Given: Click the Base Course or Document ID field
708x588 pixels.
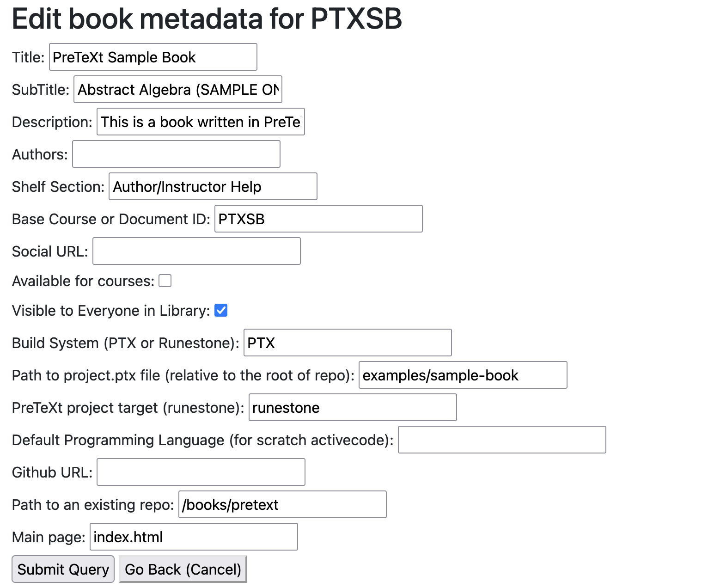Looking at the screenshot, I should pyautogui.click(x=318, y=219).
